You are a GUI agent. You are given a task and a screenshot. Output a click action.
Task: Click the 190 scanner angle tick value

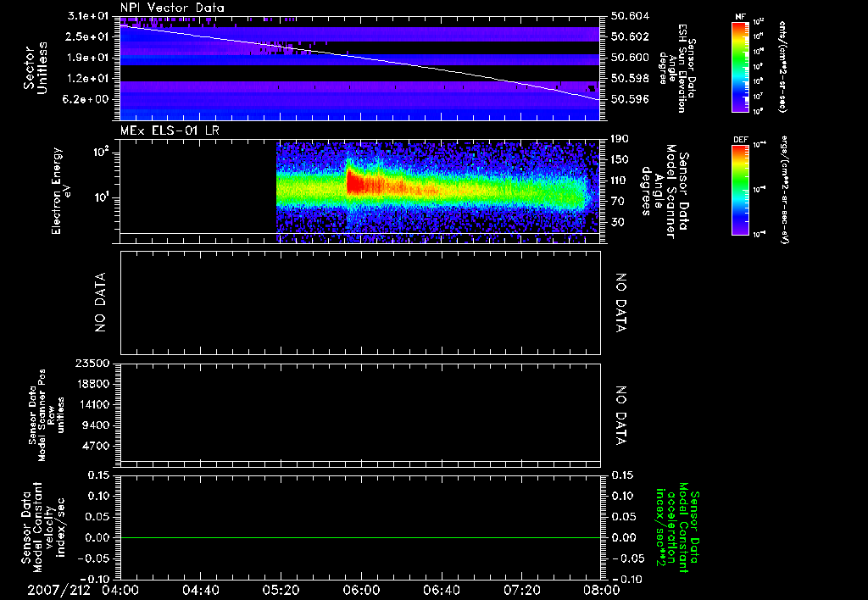tap(620, 139)
